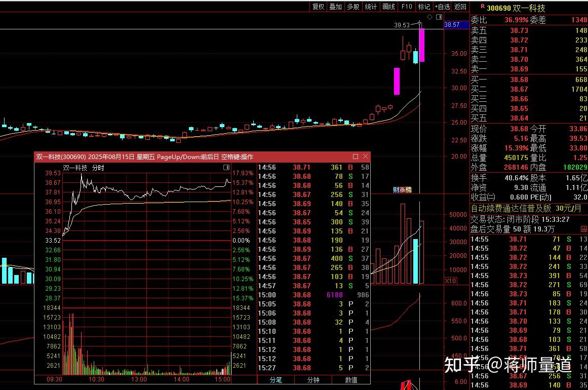Add stock via +自选 button
Screen dimensions: 588x390
(x=442, y=7)
